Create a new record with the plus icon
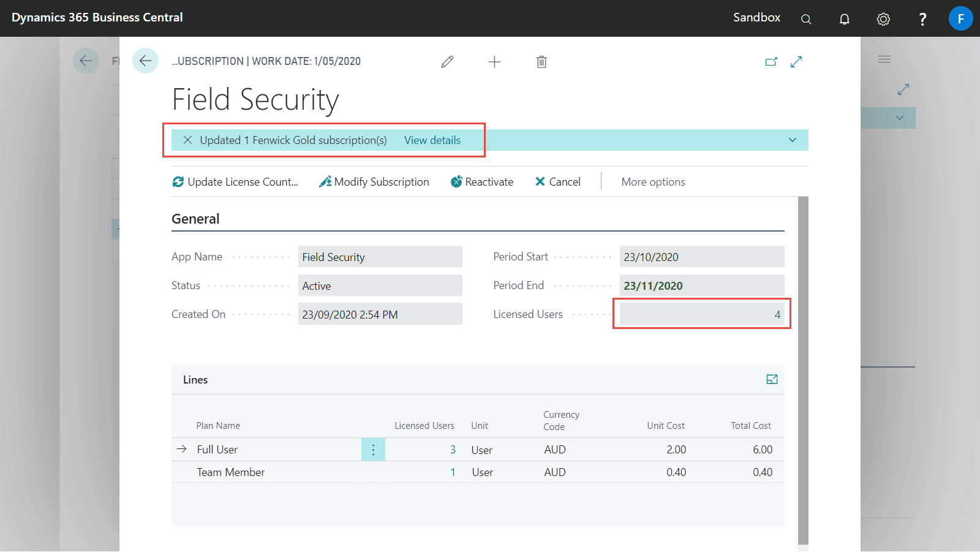980x552 pixels. 494,62
